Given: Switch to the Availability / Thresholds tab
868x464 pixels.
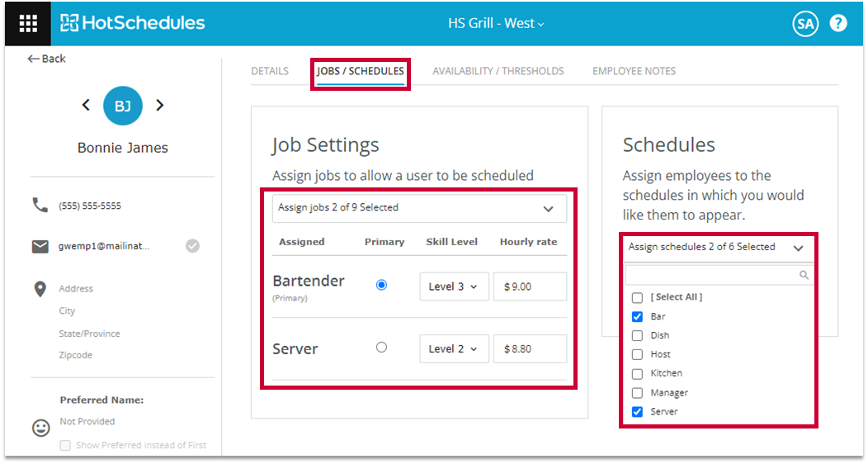Looking at the screenshot, I should coord(498,71).
